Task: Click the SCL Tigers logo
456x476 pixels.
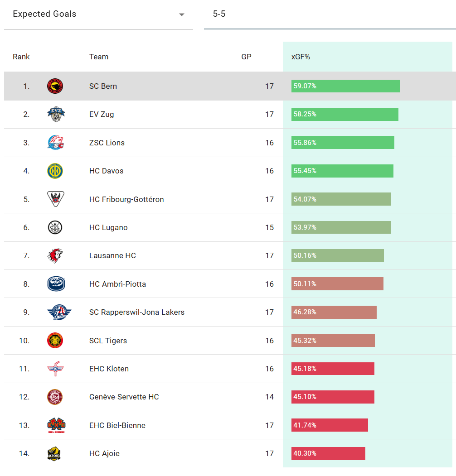Action: pos(55,341)
